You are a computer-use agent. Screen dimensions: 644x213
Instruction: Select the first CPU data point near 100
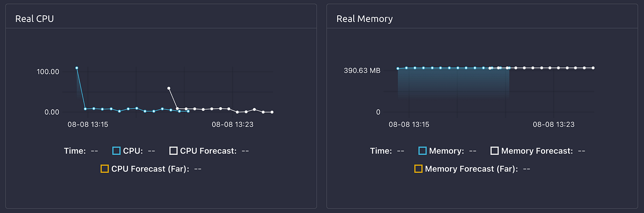(77, 68)
